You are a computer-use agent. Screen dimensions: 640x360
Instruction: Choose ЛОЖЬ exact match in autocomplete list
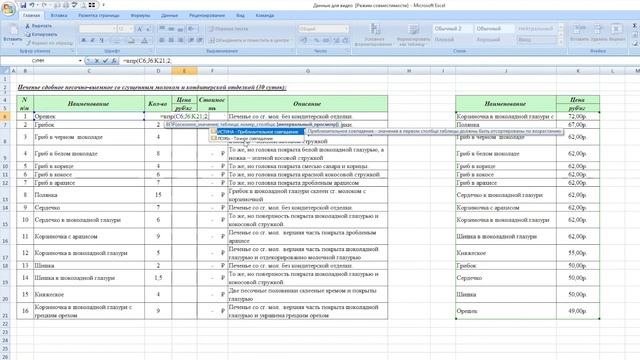point(257,139)
